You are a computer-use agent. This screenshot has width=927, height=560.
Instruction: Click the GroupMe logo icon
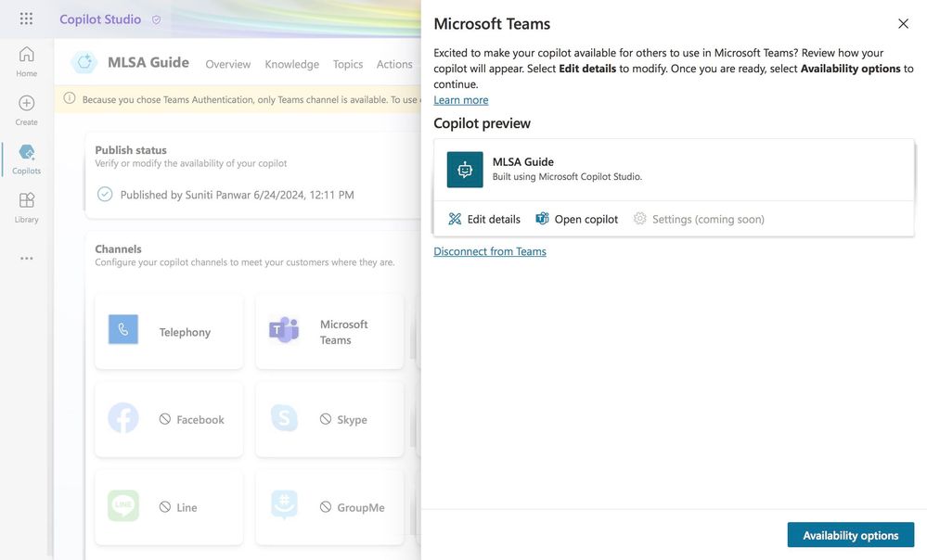coord(284,505)
